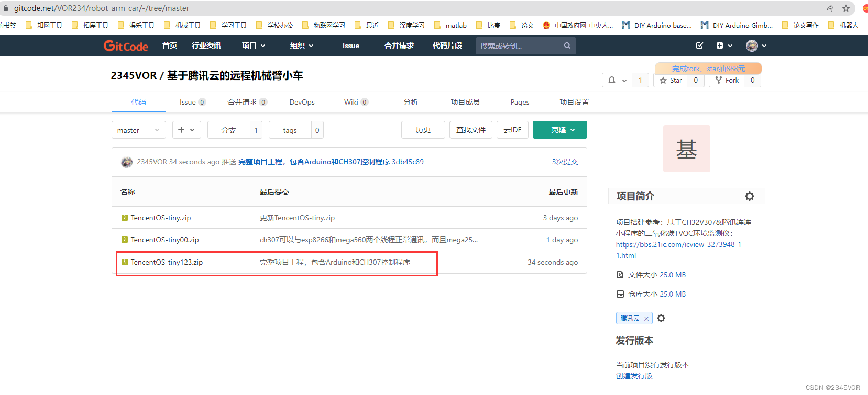Screen dimensions: 868x395
Task: Open file TencentOS-tiny123.zip
Action: [167, 262]
